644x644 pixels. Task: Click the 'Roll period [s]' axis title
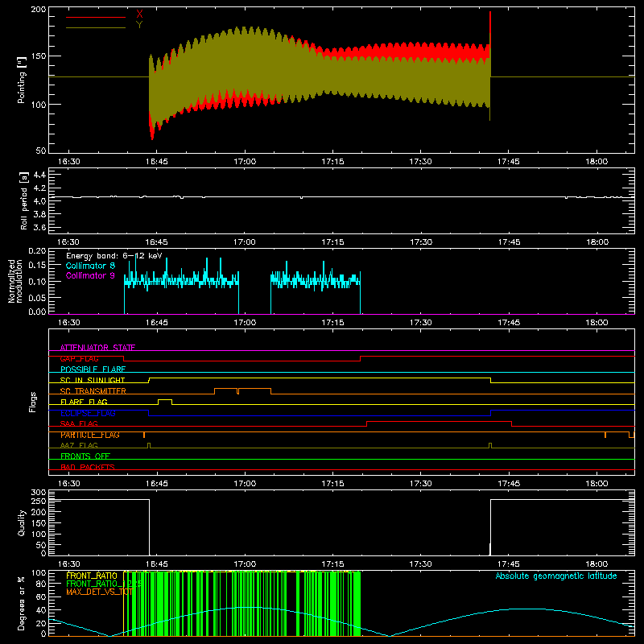click(23, 200)
